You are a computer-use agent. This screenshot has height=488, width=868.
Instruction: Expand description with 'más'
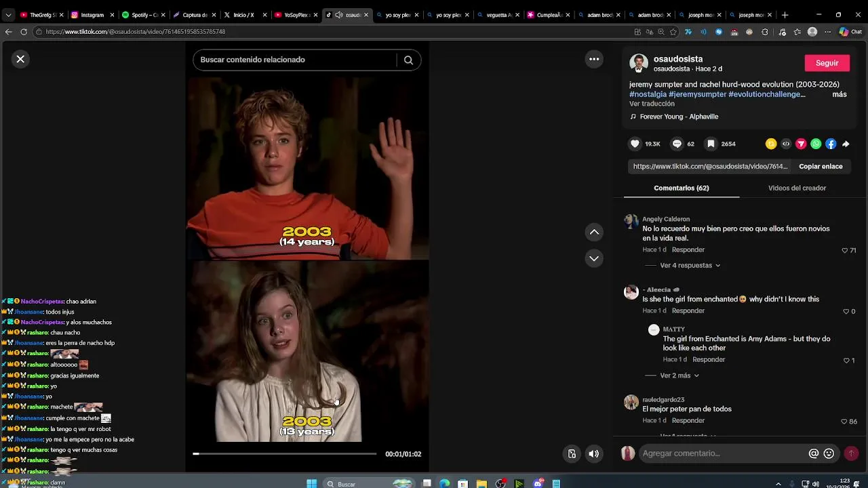[x=840, y=94]
